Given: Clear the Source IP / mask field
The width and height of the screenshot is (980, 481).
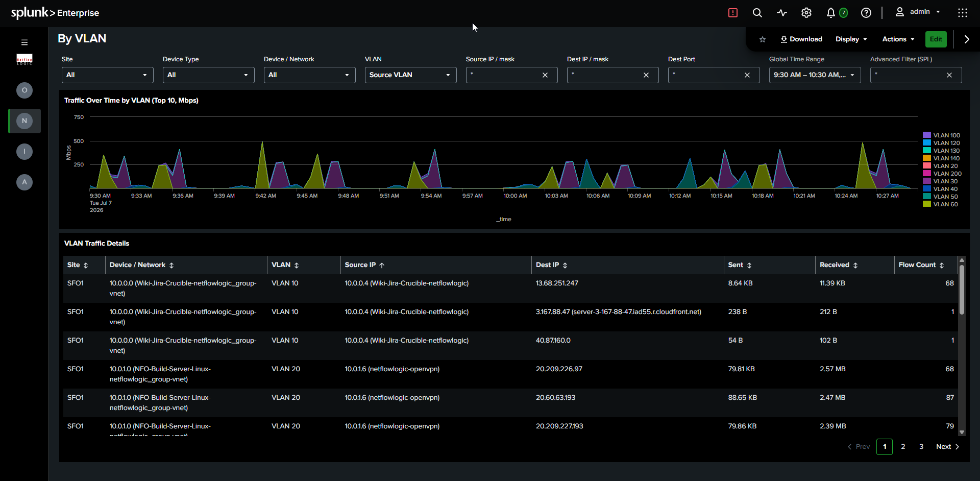Looking at the screenshot, I should [545, 75].
